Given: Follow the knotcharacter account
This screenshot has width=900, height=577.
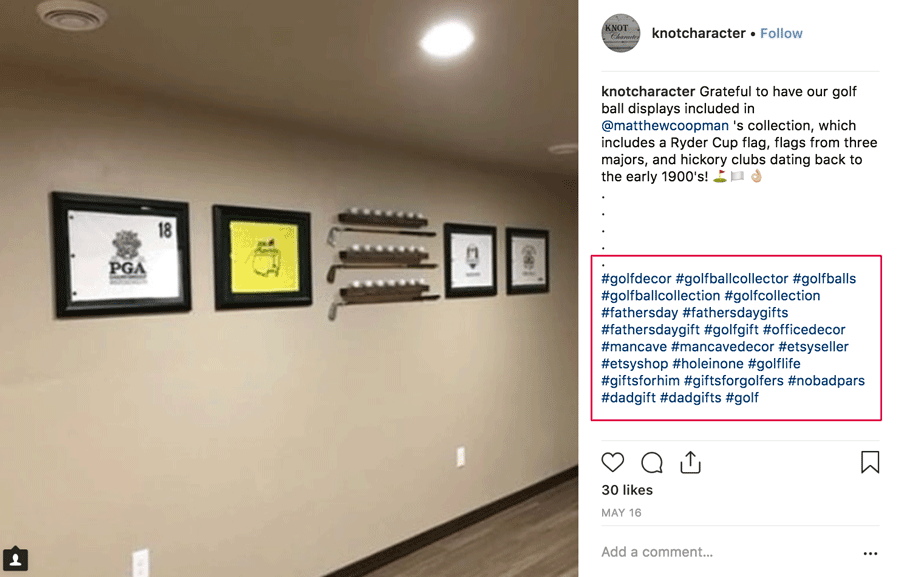Looking at the screenshot, I should 781,33.
